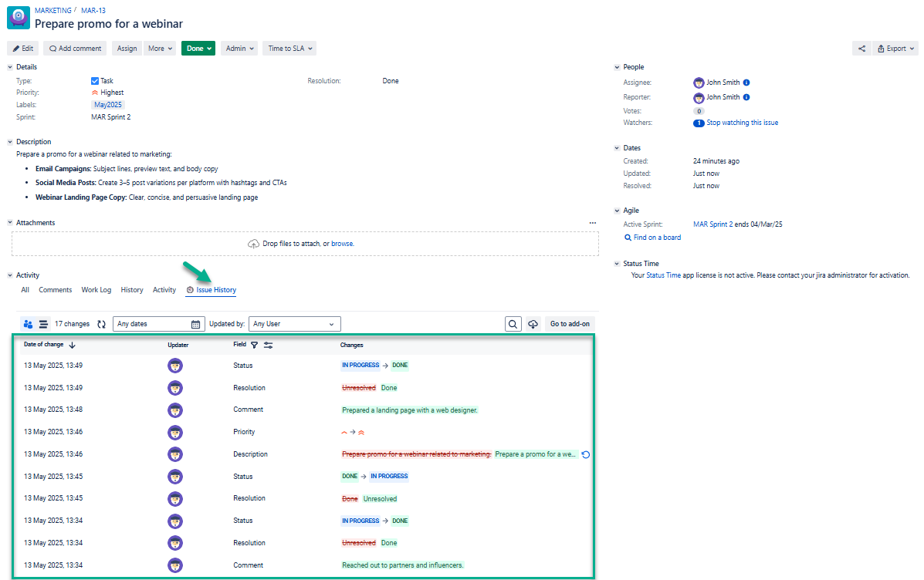Click Stop watching this issue

[x=741, y=122]
